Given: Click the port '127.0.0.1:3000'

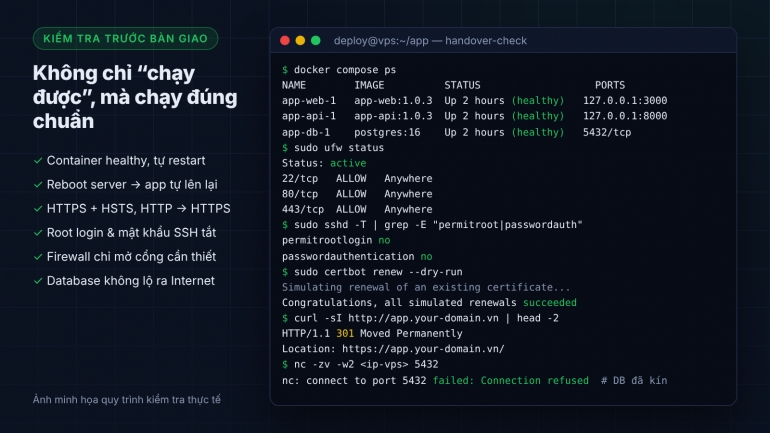Looking at the screenshot, I should 625,101.
